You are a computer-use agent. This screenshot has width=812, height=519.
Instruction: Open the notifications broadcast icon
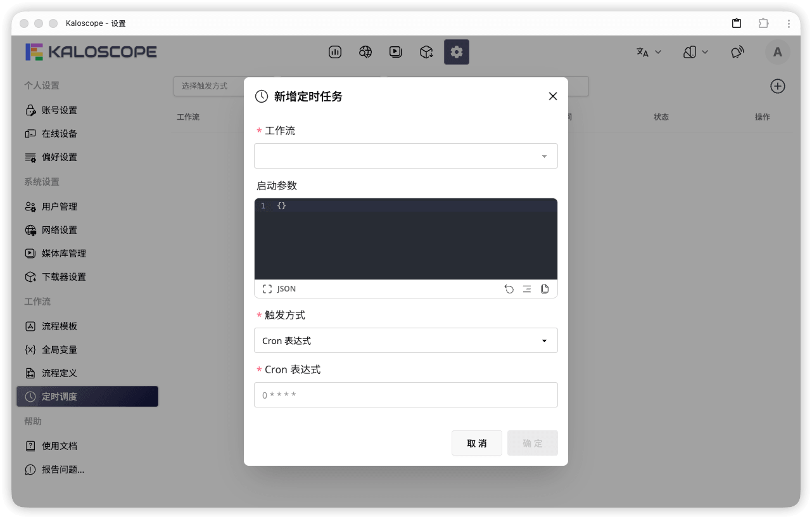[x=737, y=52]
